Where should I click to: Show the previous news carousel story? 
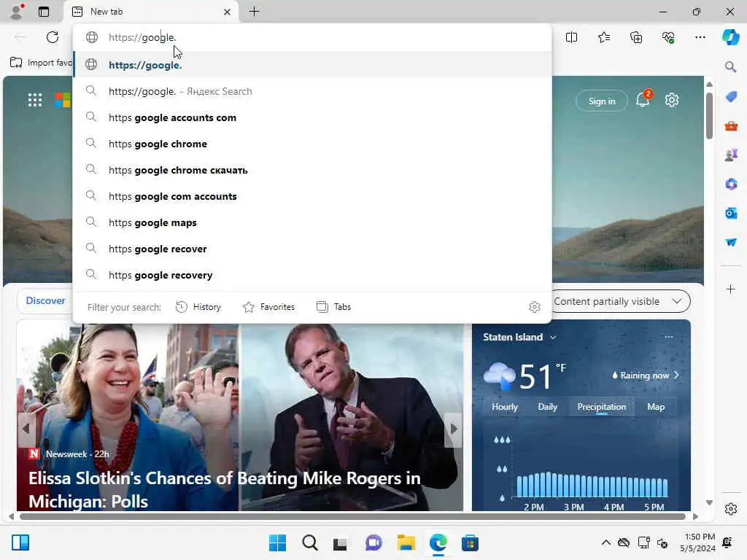[x=26, y=429]
